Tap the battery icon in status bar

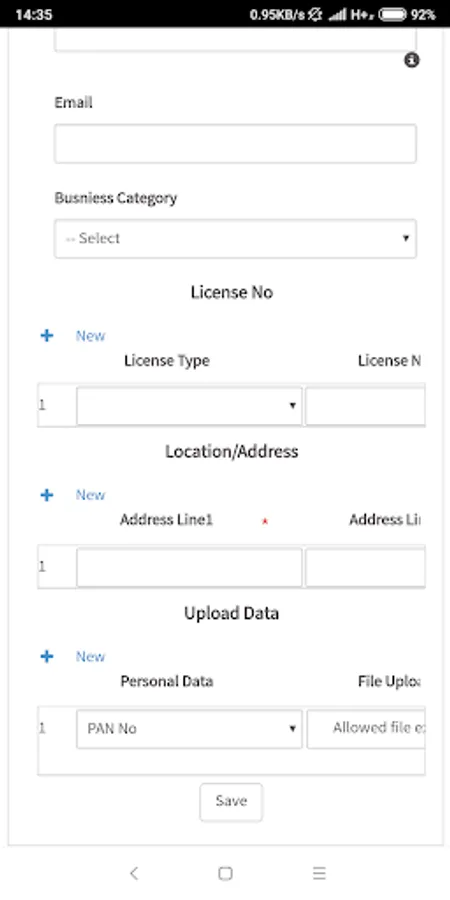click(393, 15)
